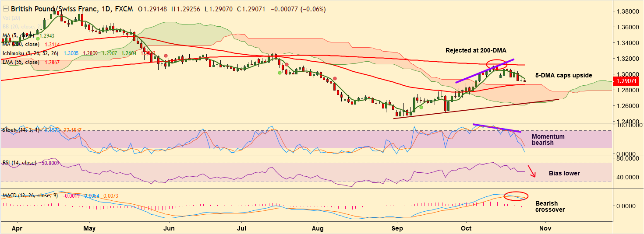Click the 1.24000 price axis label
Viewport: 644px width, 234px height.
[626, 121]
